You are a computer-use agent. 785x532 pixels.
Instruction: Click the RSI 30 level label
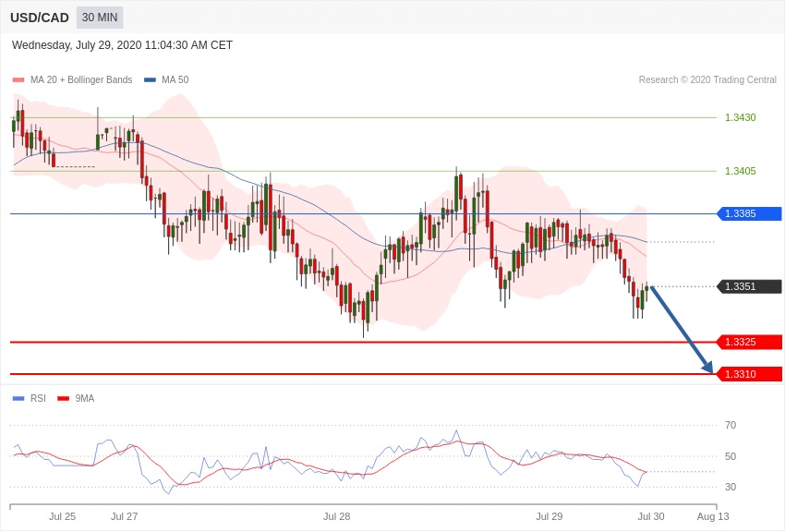click(731, 487)
